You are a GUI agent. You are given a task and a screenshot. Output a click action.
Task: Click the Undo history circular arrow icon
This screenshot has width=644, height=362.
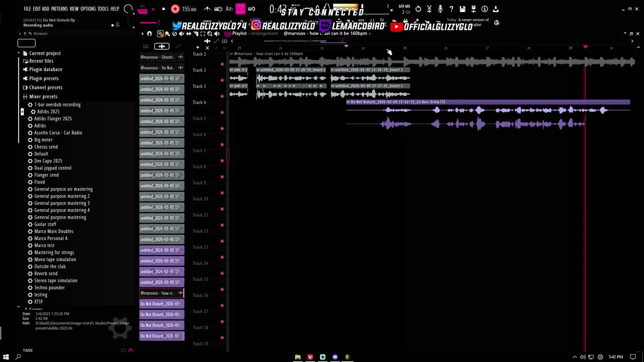point(418,9)
